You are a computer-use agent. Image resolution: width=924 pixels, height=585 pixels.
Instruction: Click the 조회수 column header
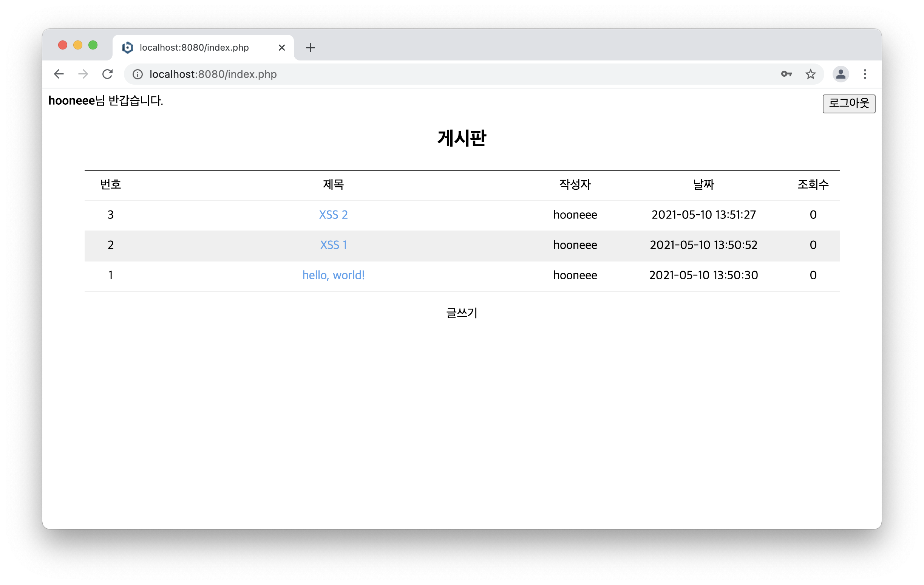[813, 185]
